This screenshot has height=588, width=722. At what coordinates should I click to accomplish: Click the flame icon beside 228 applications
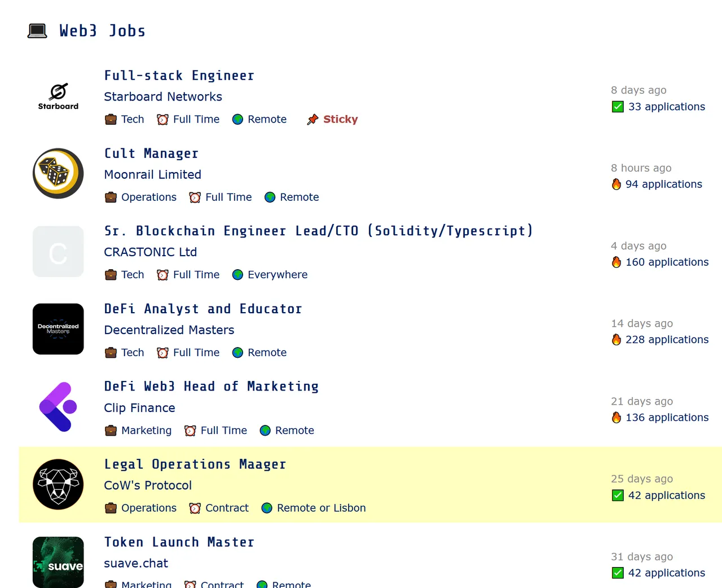(x=617, y=340)
